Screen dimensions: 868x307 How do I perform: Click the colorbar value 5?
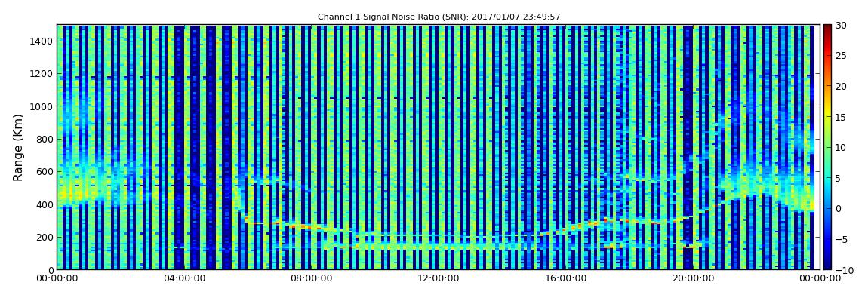(x=838, y=178)
